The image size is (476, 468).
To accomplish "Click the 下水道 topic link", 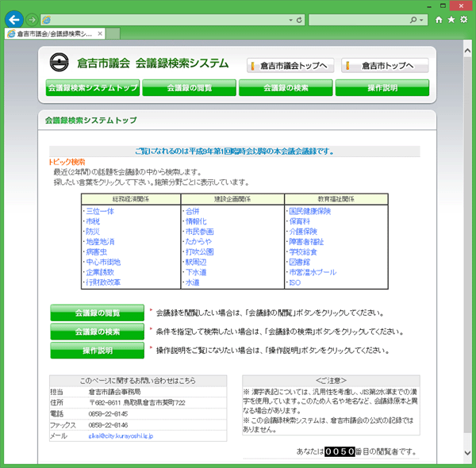I will tap(196, 272).
